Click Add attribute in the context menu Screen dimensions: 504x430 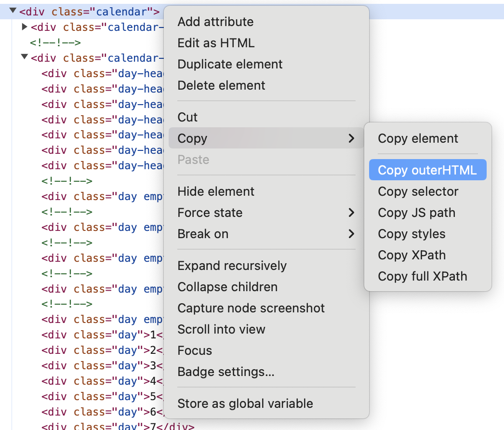point(215,22)
